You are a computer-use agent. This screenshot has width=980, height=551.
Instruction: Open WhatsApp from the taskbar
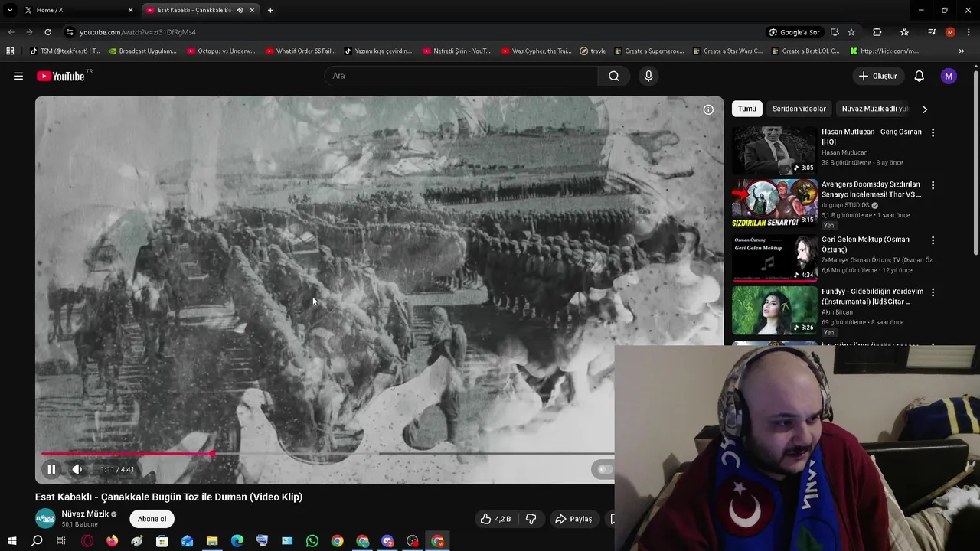pos(312,541)
